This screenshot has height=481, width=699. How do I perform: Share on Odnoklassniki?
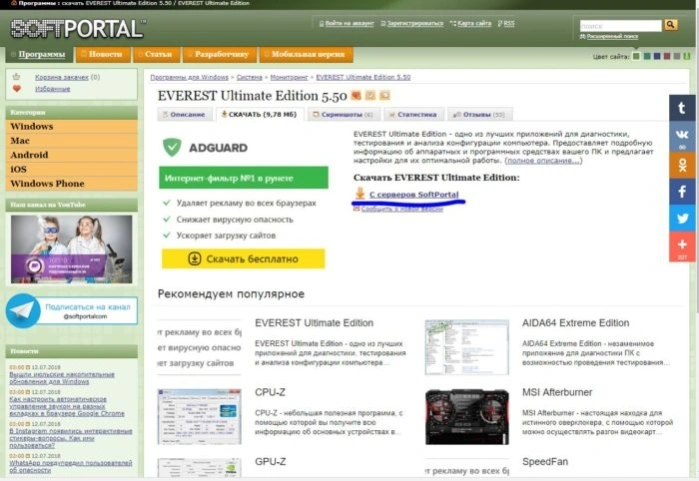point(682,165)
